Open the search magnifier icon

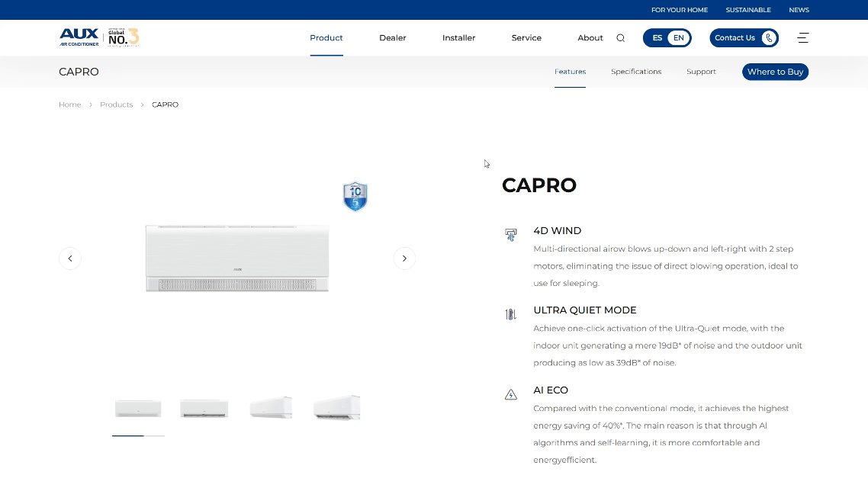point(621,37)
